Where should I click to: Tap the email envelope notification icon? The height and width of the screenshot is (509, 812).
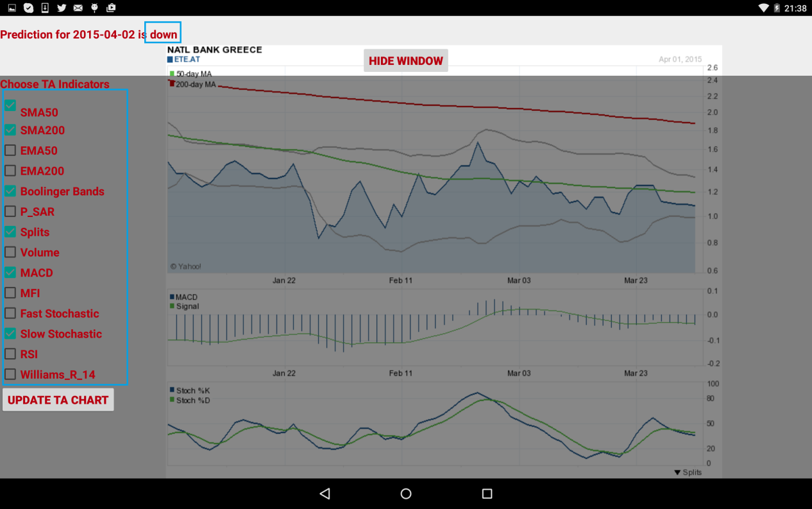coord(78,8)
